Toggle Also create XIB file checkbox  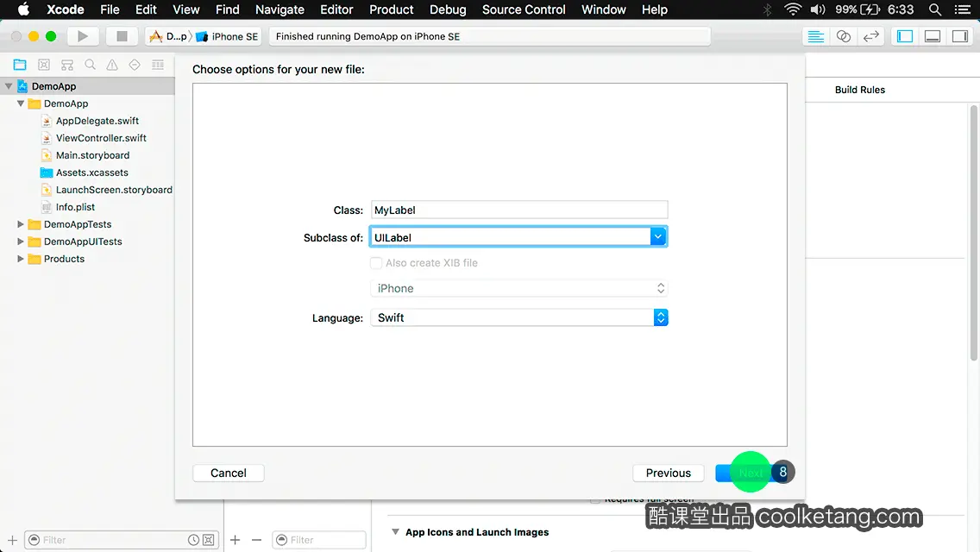pos(375,263)
